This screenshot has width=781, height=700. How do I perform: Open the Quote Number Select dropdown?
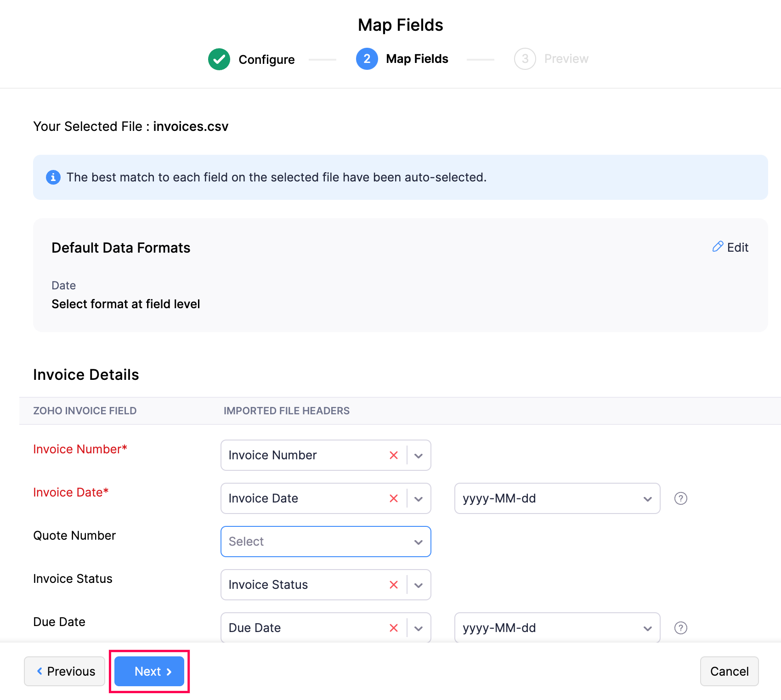tap(325, 542)
